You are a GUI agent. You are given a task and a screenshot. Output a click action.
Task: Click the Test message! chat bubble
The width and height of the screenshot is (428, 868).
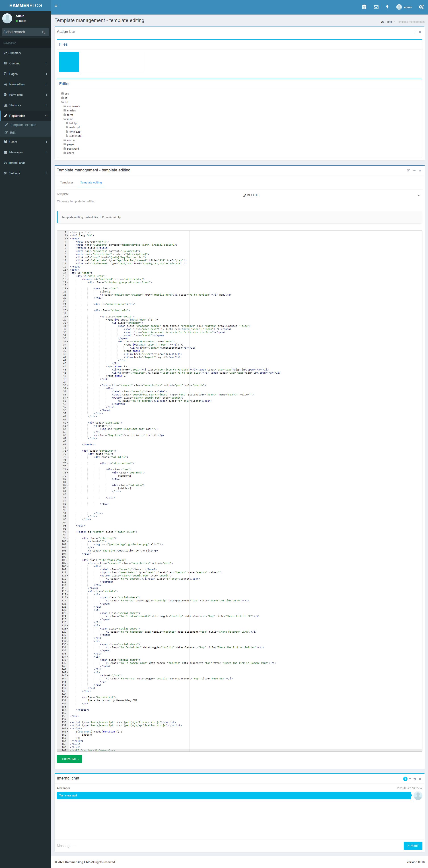coord(234,796)
